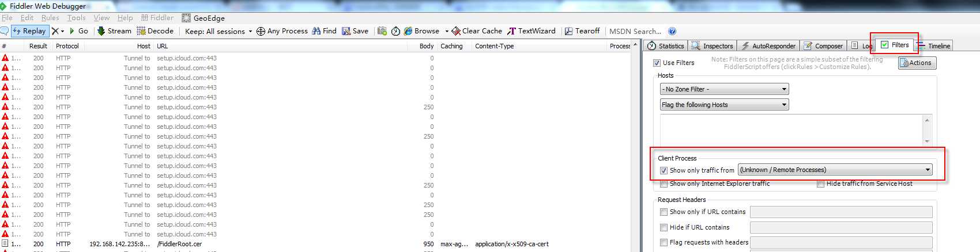This screenshot has height=252, width=980.
Task: Click the application/x-x509-ca-cert content type cell
Action: pos(512,244)
